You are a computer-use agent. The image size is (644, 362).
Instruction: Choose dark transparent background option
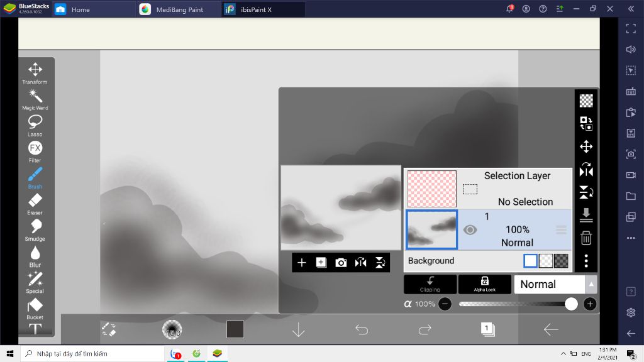(x=561, y=261)
